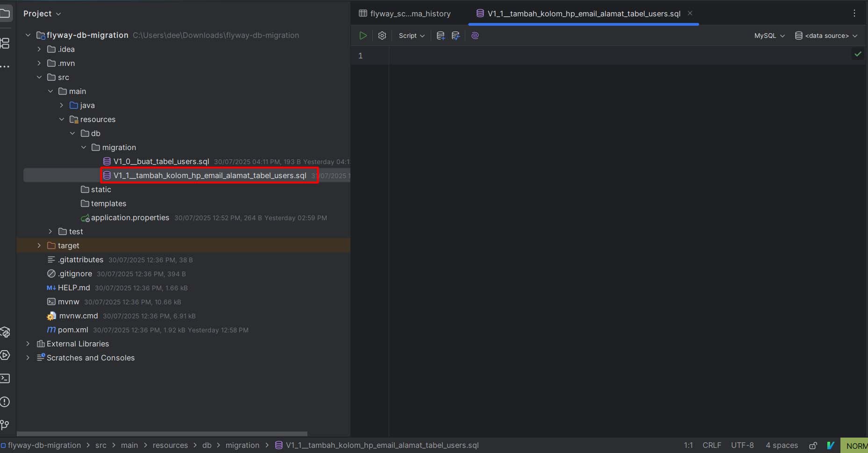The image size is (868, 453).
Task: Change the 4 spaces indent setting
Action: point(782,445)
